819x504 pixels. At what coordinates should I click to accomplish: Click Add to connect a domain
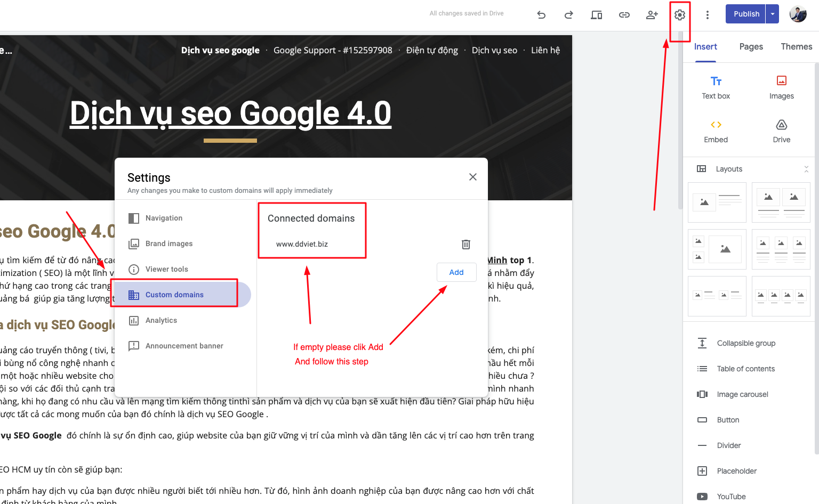tap(456, 272)
